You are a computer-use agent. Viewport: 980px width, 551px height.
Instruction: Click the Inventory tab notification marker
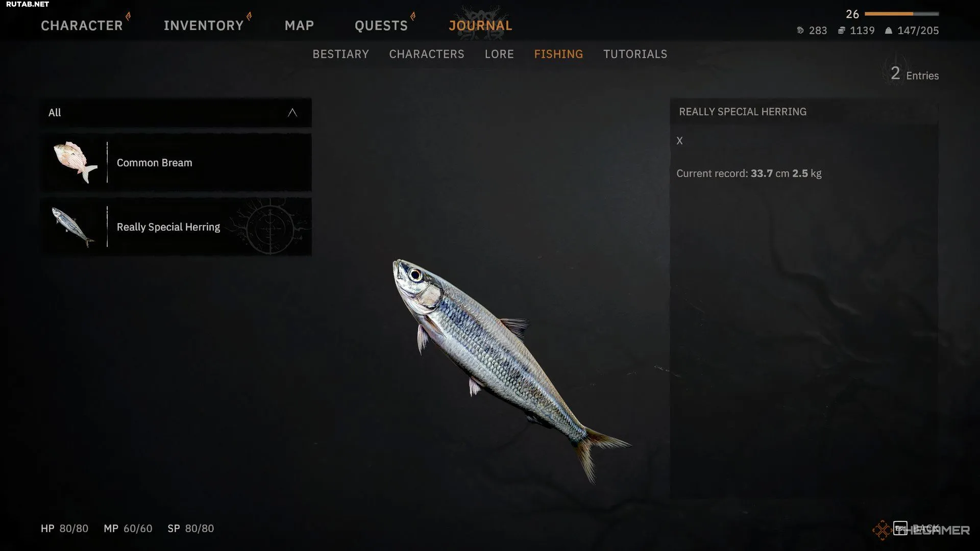[249, 16]
